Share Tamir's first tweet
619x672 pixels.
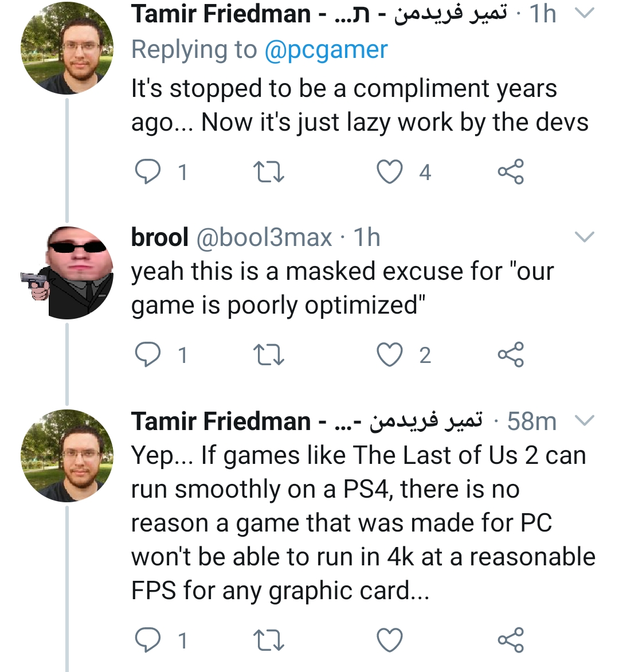[510, 171]
